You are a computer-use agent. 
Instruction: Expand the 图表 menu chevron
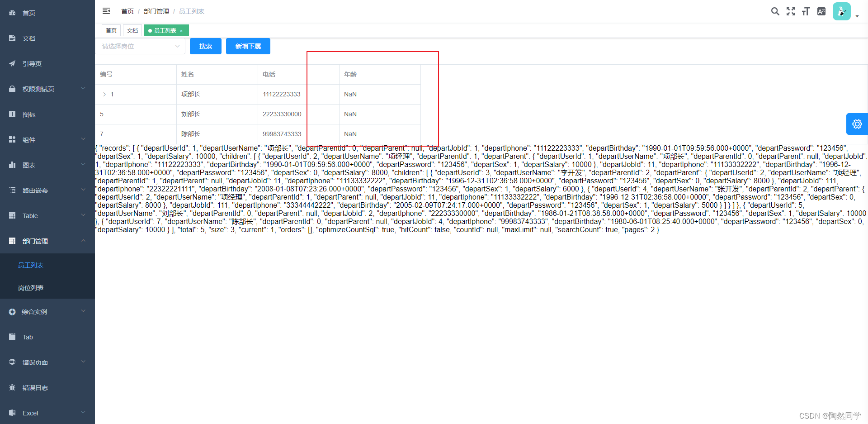(83, 164)
